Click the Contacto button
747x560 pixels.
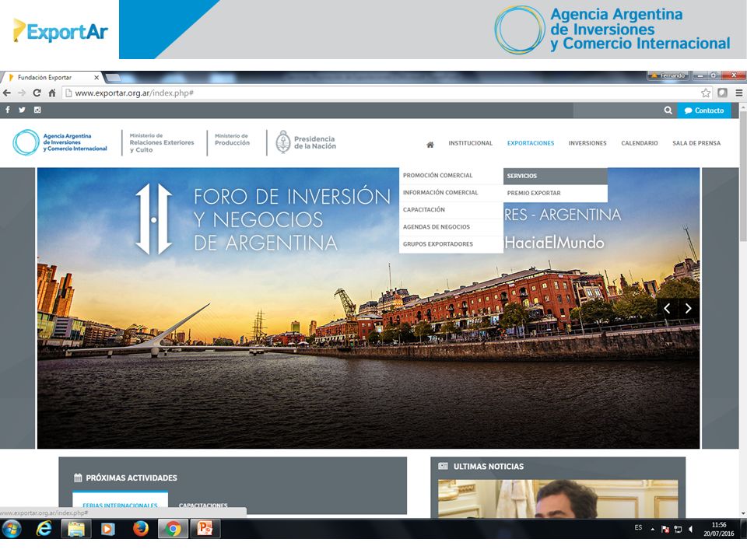(x=704, y=110)
